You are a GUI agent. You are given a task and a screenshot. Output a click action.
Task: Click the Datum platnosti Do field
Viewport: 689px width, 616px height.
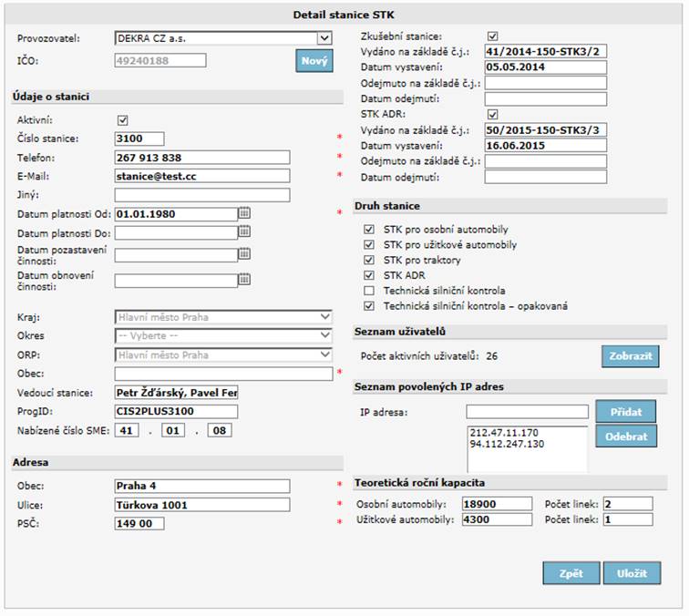coord(176,233)
